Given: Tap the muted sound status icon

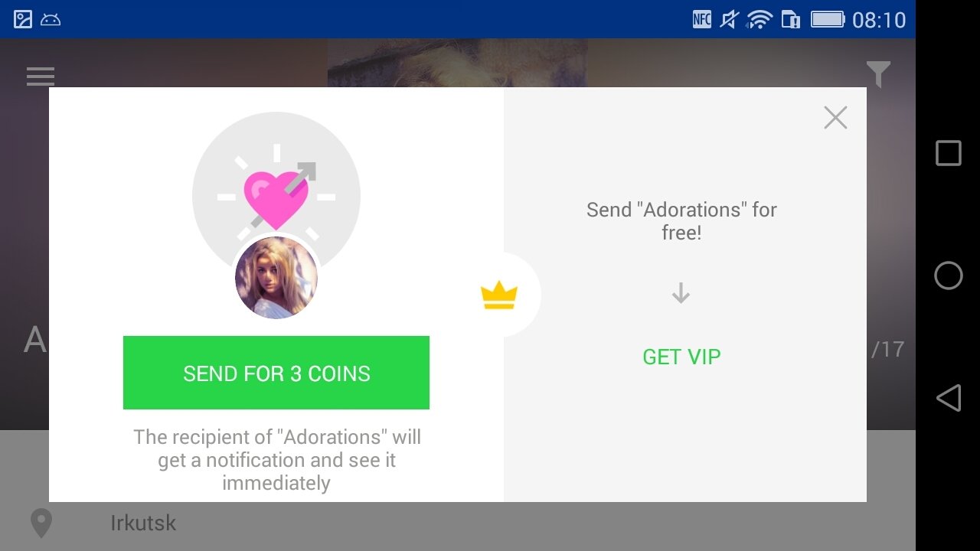Looking at the screenshot, I should pos(730,19).
